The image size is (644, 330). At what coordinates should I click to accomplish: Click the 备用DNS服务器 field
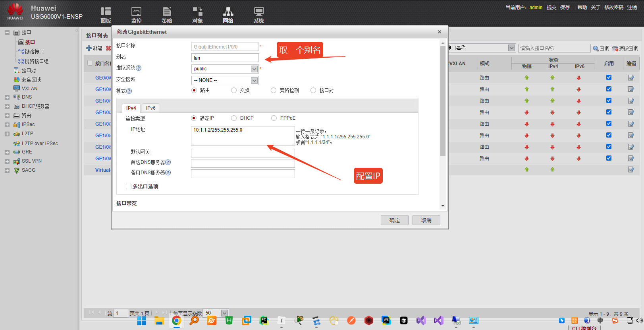pyautogui.click(x=243, y=174)
